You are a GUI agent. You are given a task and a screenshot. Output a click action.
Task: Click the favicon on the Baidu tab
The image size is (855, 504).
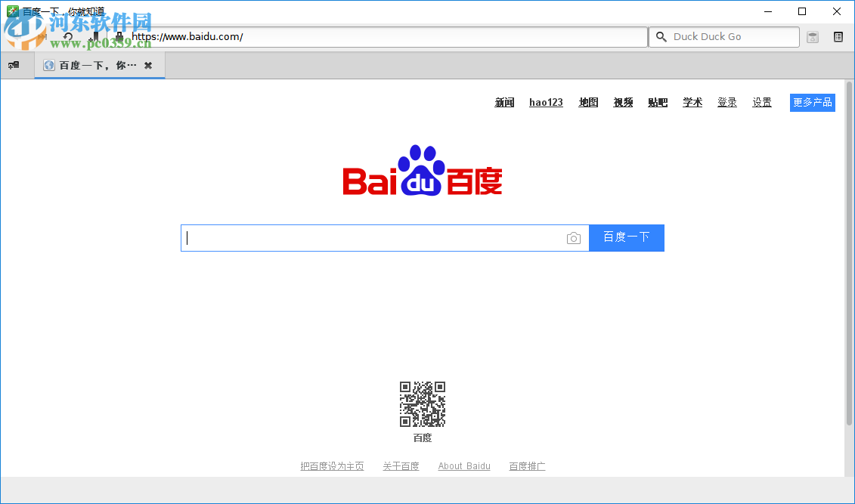pyautogui.click(x=49, y=65)
